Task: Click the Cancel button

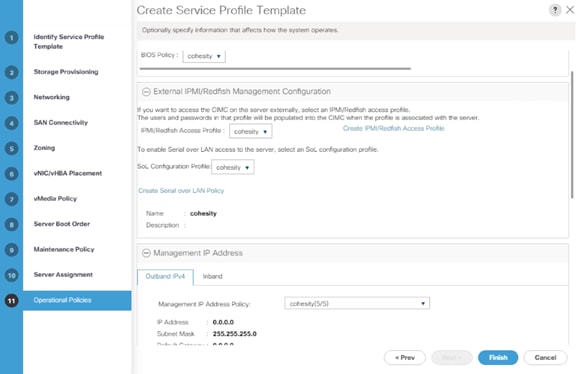Action: (x=545, y=357)
